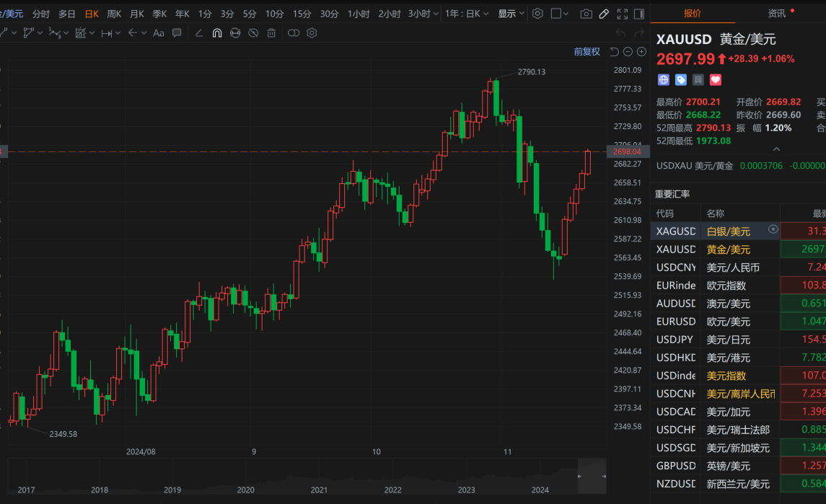Expand the 1年 : 日K range dropdown
The width and height of the screenshot is (826, 504).
466,14
